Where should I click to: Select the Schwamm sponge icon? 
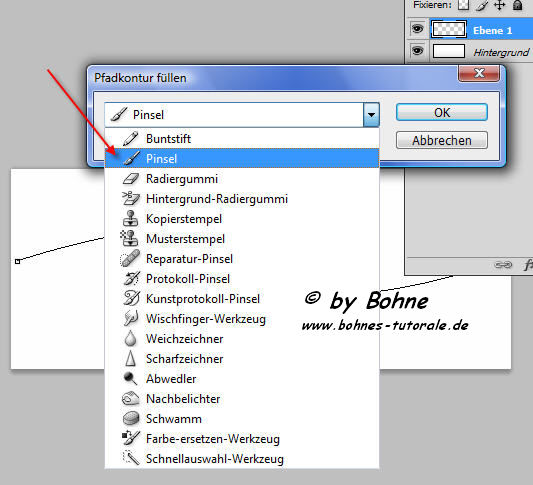(x=131, y=419)
